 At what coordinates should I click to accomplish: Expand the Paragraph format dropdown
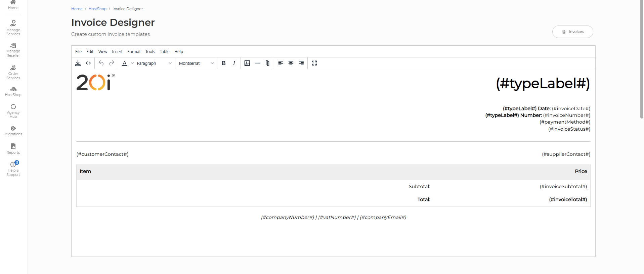coord(154,63)
